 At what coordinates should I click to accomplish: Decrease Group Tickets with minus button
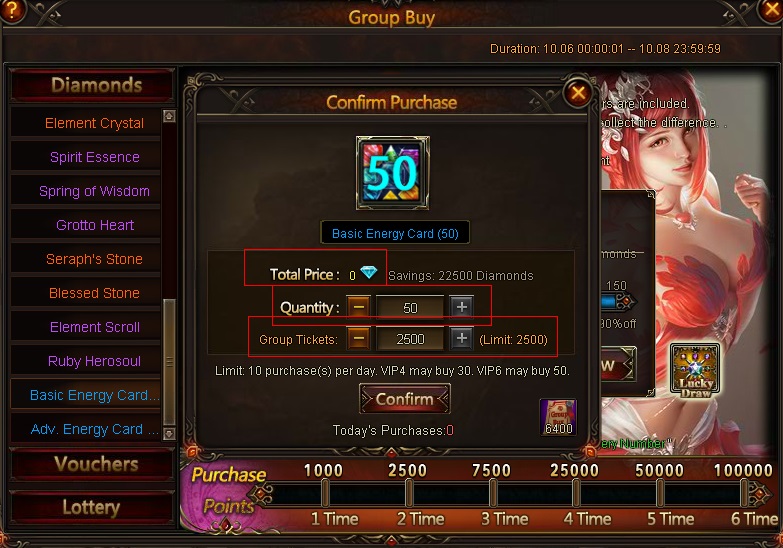click(x=359, y=339)
